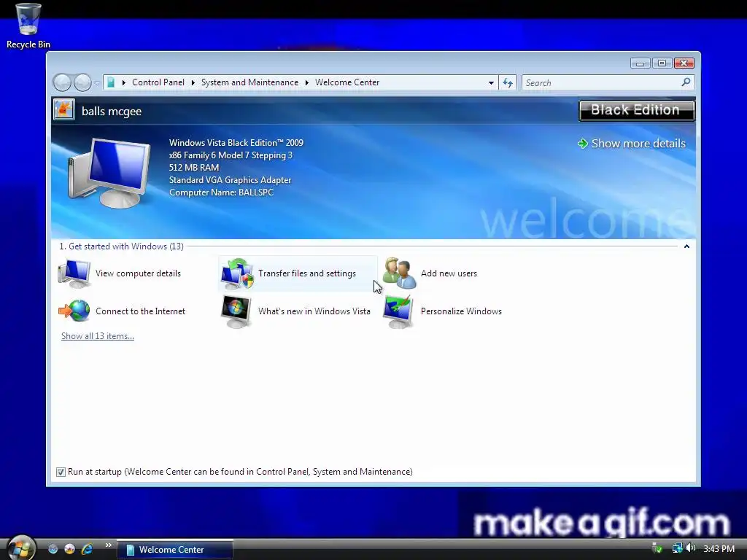Screen dimensions: 747x560
Task: Launch Internet Explorer from Quick Launch
Action: point(87,549)
